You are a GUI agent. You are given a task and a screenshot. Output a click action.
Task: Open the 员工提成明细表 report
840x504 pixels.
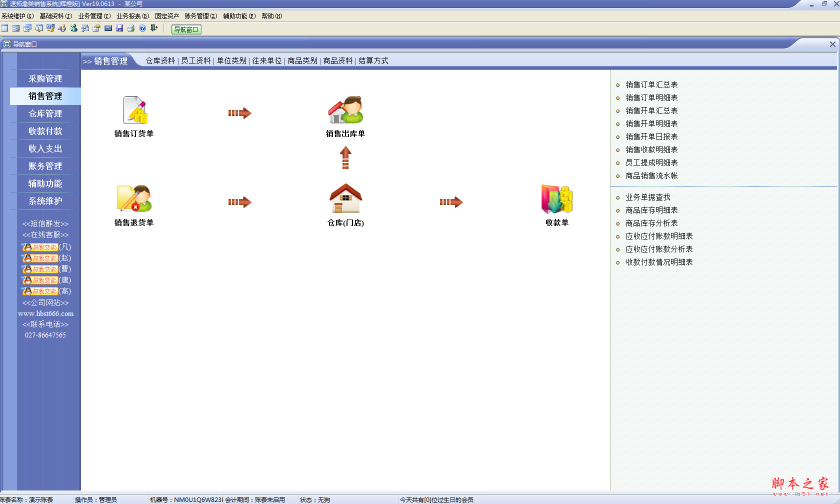click(651, 162)
